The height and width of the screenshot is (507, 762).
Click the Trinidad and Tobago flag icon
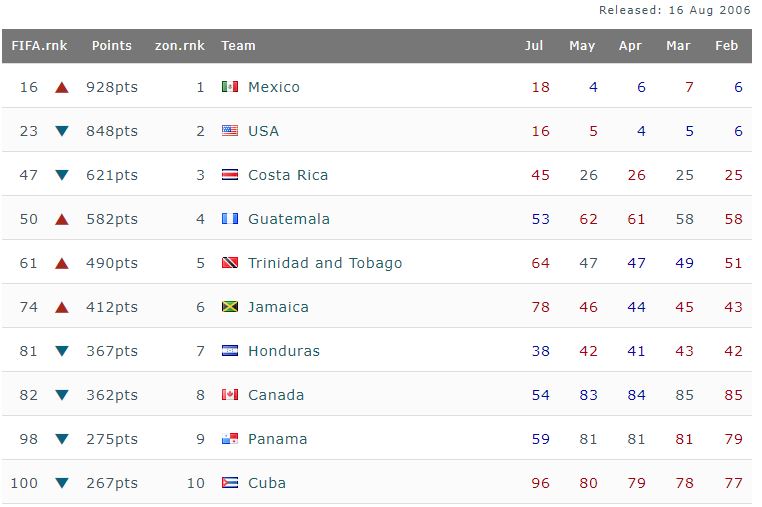click(x=230, y=263)
